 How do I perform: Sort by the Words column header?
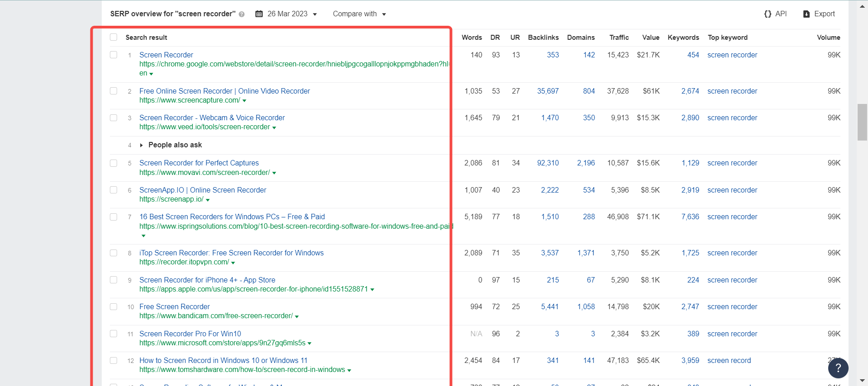point(472,38)
